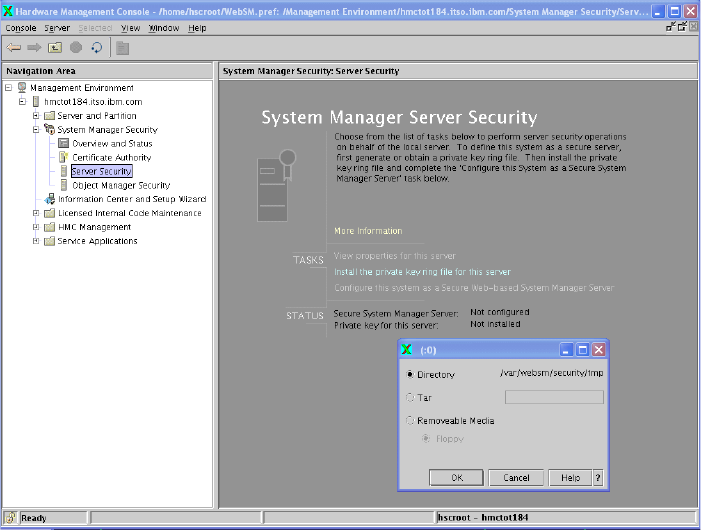Click OK in the dialog
The height and width of the screenshot is (530, 701).
click(456, 478)
